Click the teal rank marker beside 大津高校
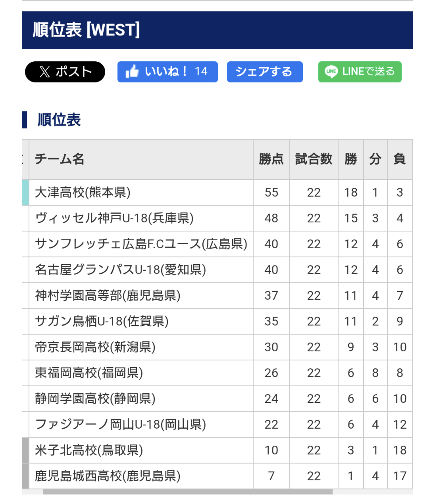The width and height of the screenshot is (435, 504). [x=25, y=193]
